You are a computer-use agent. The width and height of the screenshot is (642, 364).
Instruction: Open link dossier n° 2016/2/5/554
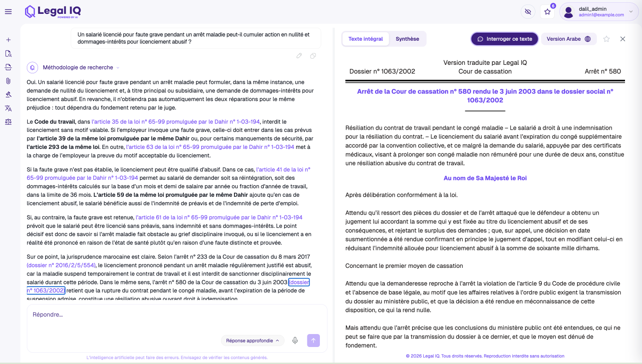61,265
